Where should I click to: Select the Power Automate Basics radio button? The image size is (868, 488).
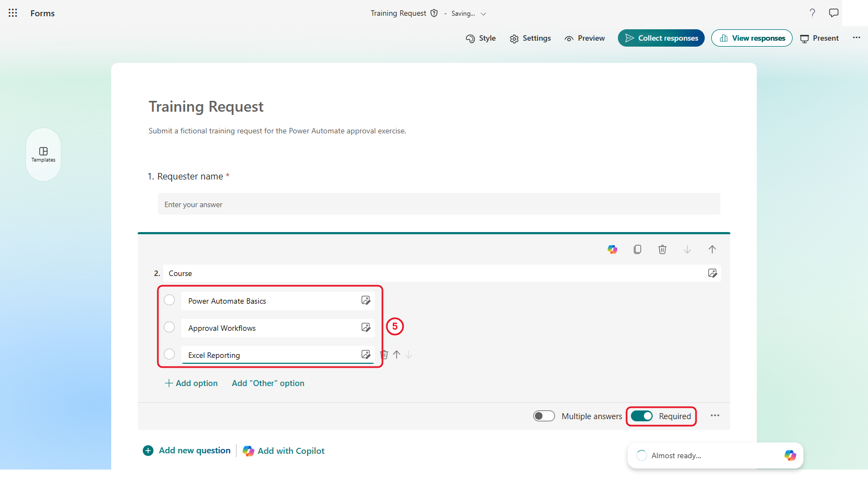[x=169, y=300]
